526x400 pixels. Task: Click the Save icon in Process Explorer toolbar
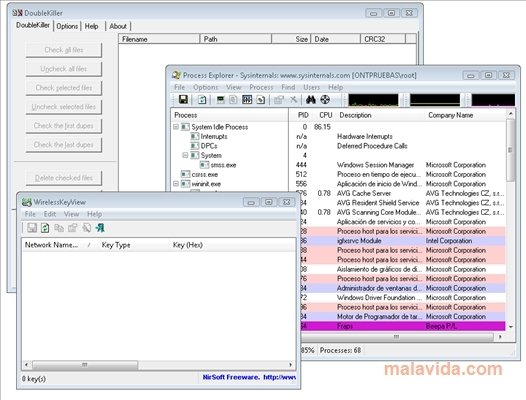click(x=183, y=99)
